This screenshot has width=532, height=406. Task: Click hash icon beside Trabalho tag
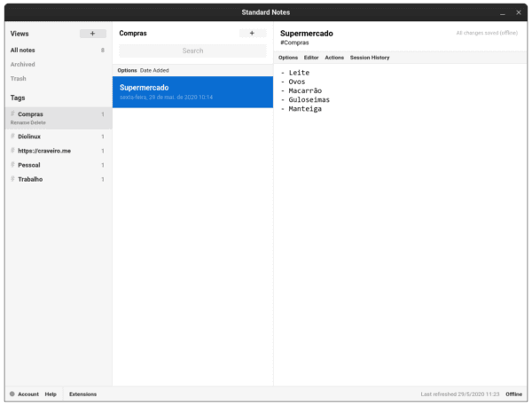point(12,179)
